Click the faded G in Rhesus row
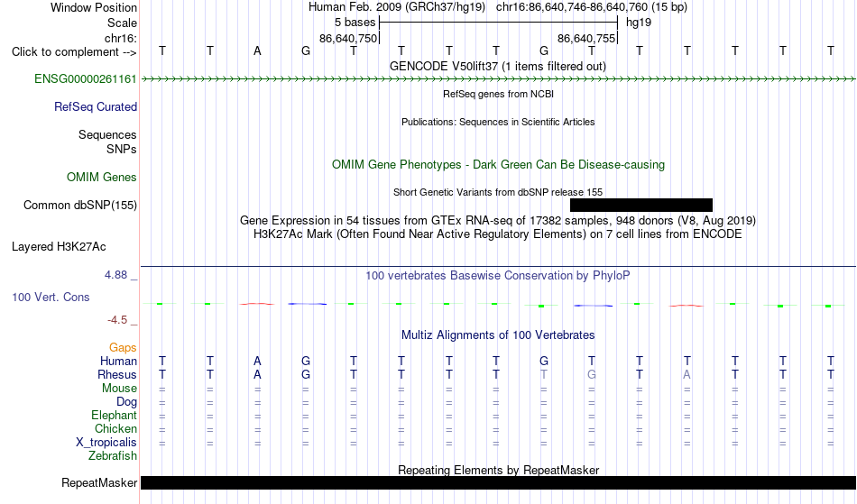Image resolution: width=857 pixels, height=504 pixels. pos(592,374)
